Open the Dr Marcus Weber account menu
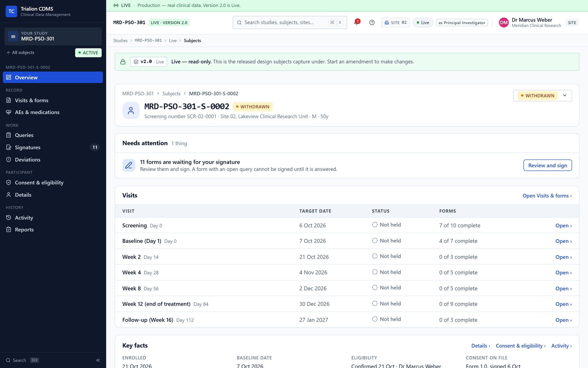This screenshot has width=588, height=368. [x=538, y=22]
